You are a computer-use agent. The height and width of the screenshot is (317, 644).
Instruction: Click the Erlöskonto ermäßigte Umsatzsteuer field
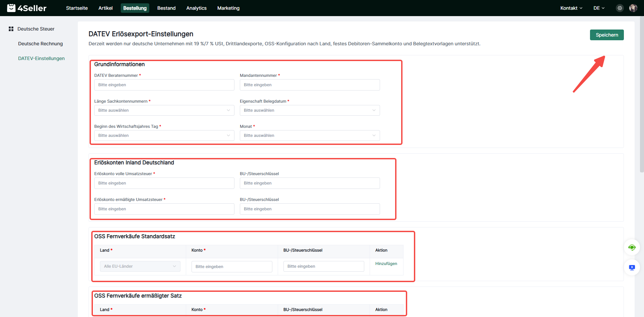coord(164,209)
